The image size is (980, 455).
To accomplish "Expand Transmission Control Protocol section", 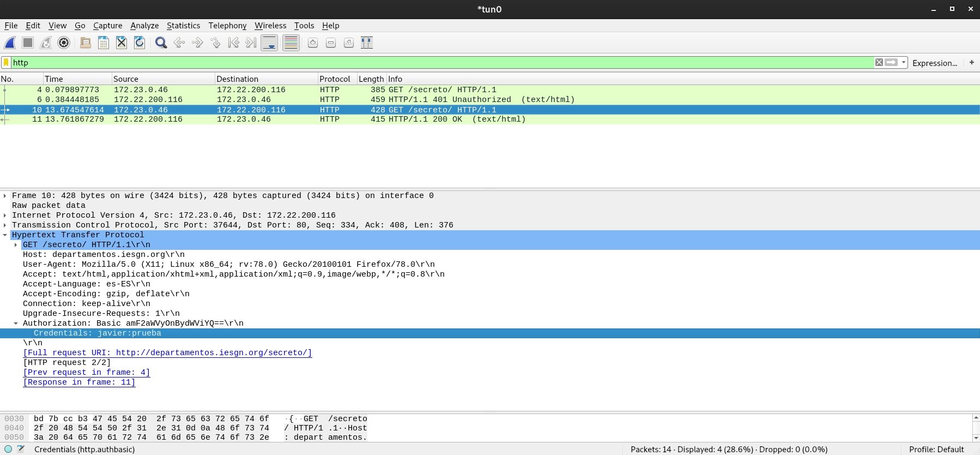I will pos(5,225).
